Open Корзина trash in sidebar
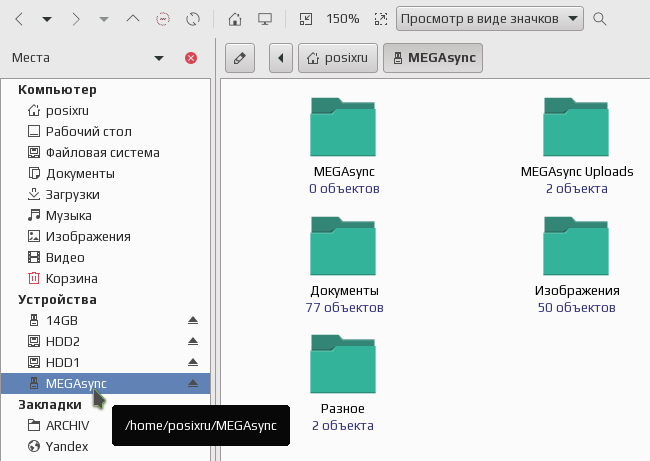The height and width of the screenshot is (461, 650). [x=106, y=279]
